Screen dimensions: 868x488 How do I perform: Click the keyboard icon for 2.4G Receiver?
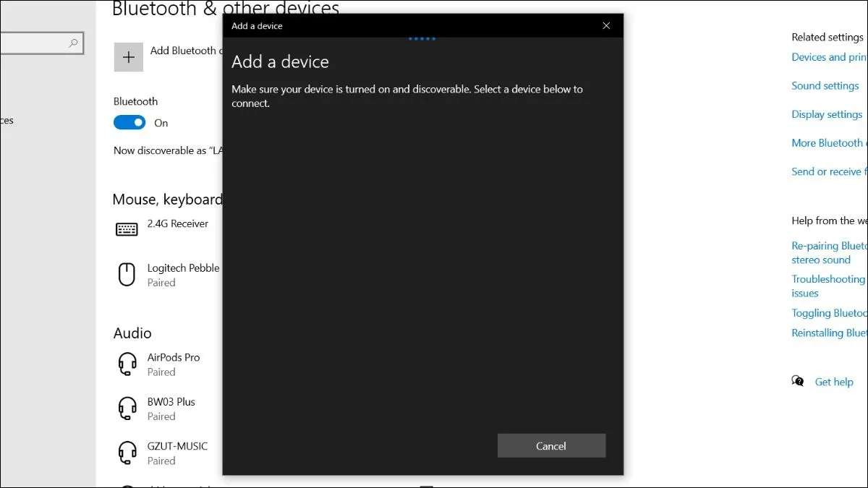(x=127, y=229)
